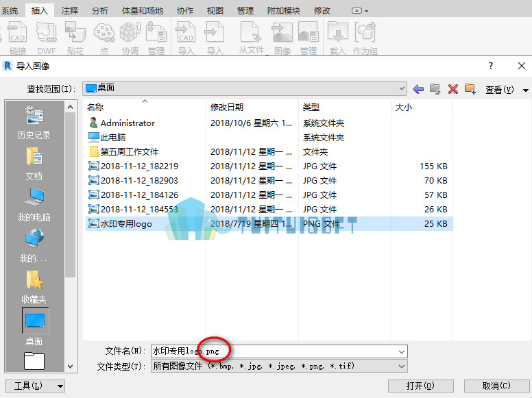Open the Massing & Site (体量和场地) tab

143,11
